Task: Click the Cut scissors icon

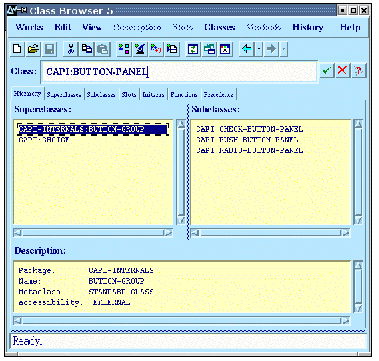Action: [x=71, y=49]
